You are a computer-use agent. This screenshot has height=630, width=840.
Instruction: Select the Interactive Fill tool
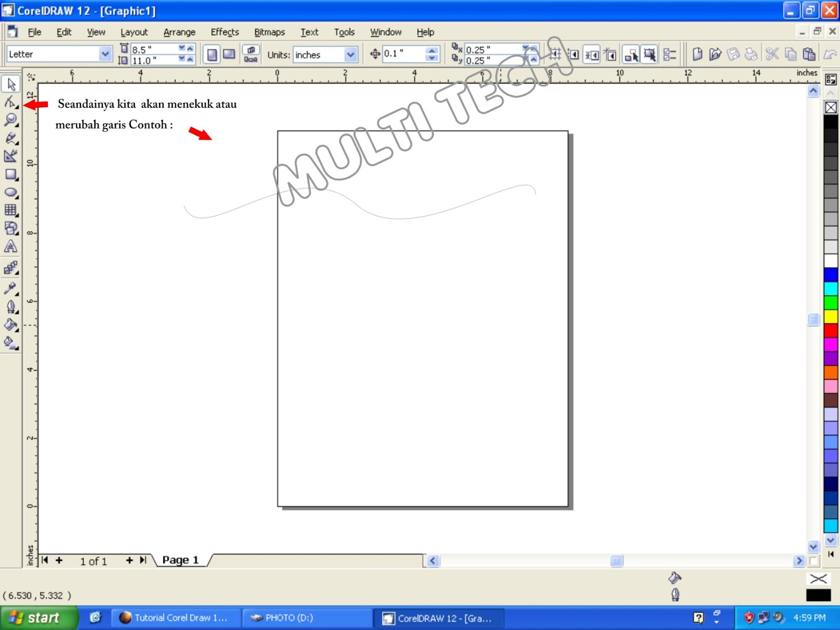click(10, 343)
